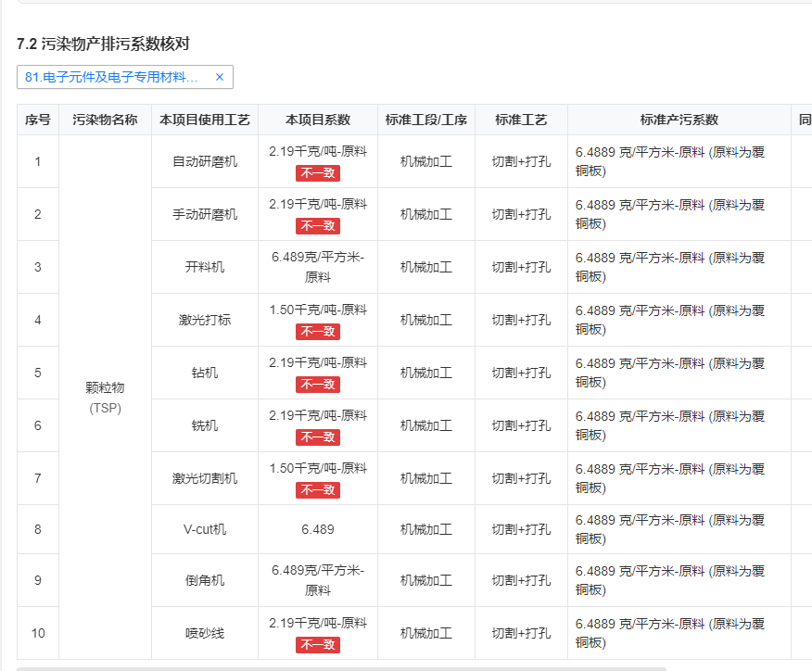Click the 标准工段/工序 column header
This screenshot has height=671, width=812.
426,120
